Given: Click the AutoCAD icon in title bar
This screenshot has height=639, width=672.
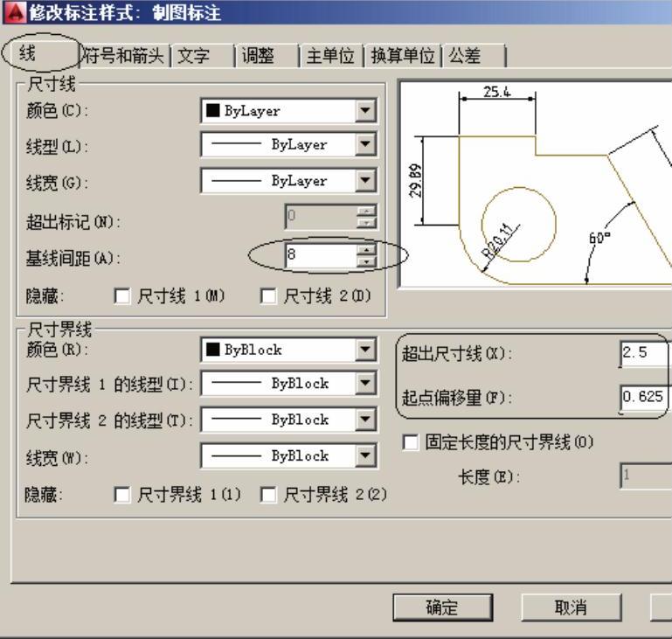Looking at the screenshot, I should (10, 12).
